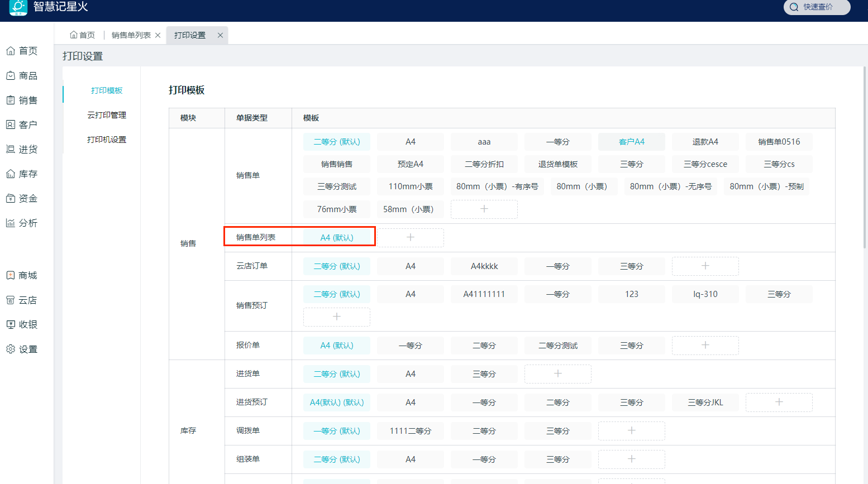Select the 三等分cs template

coord(779,164)
